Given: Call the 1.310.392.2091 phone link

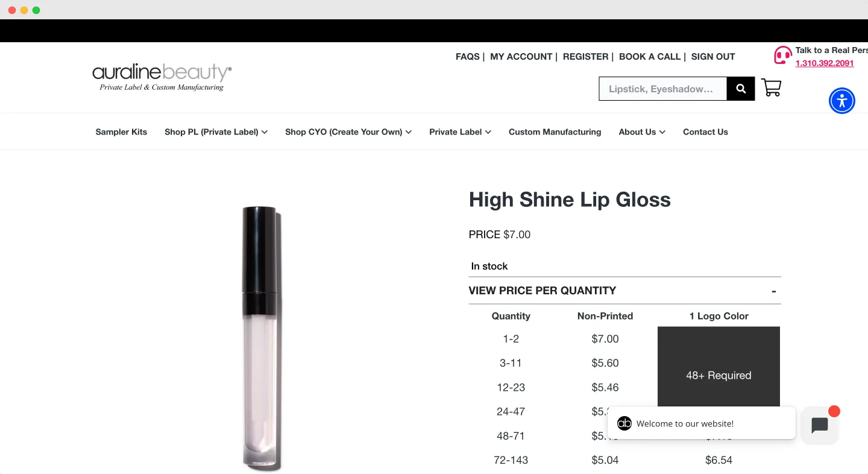Looking at the screenshot, I should click(x=825, y=63).
